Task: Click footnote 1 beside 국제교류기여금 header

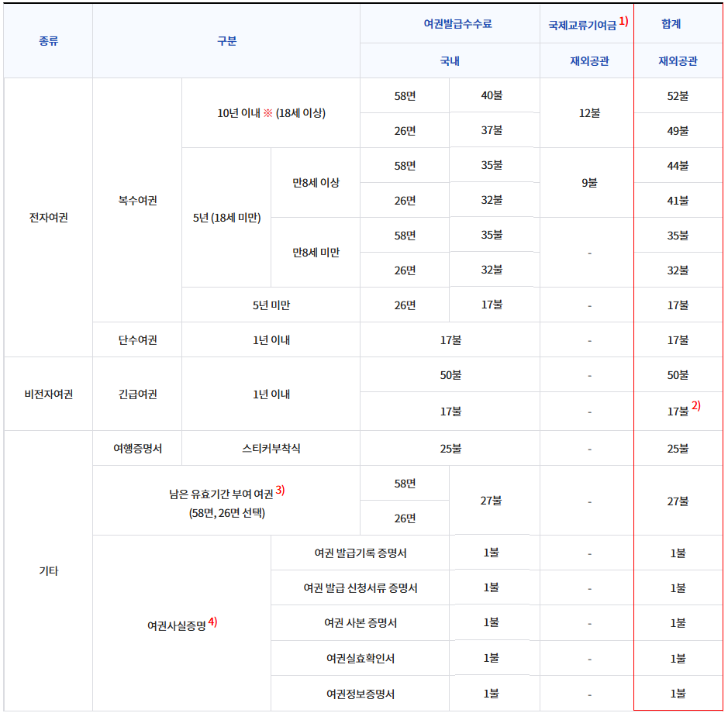Action: [x=623, y=21]
